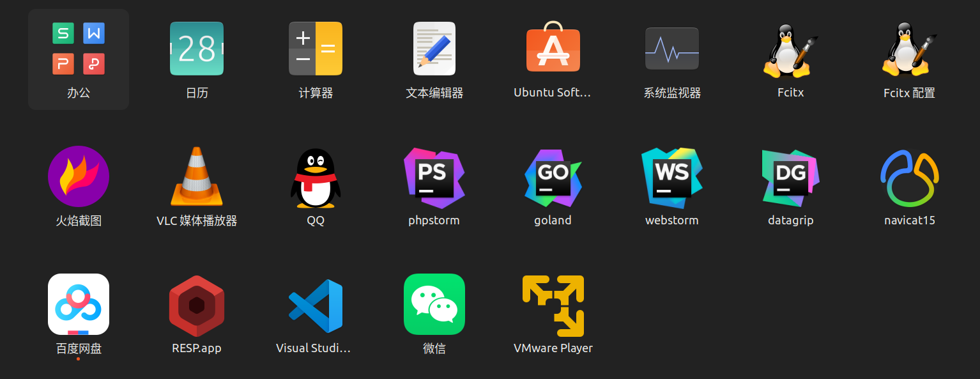This screenshot has height=379, width=980.
Task: Click the "navicat15" label text
Action: click(910, 220)
